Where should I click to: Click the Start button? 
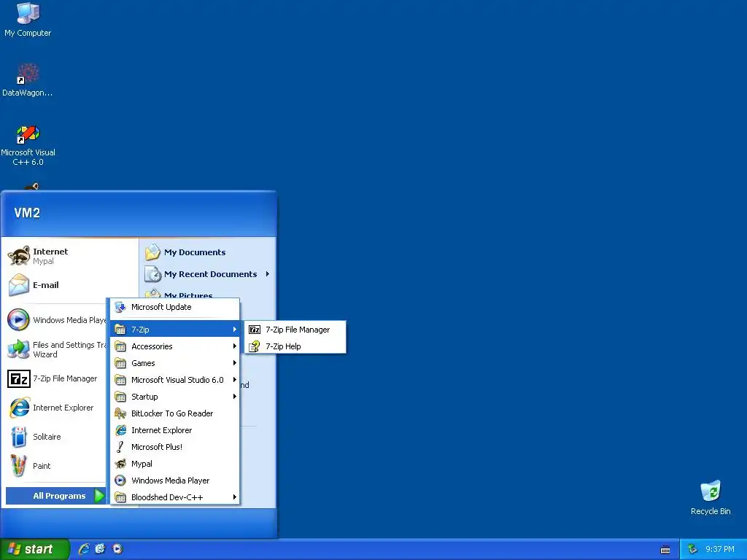tap(34, 549)
